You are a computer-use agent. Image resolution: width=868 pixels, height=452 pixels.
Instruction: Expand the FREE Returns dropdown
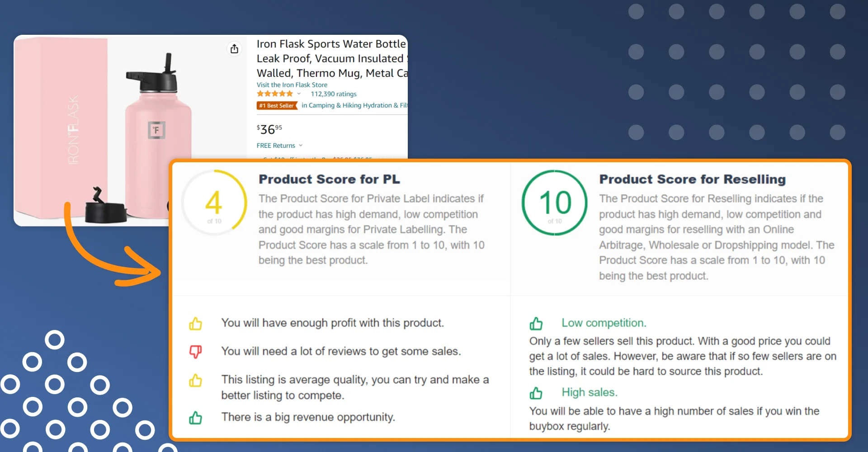pos(301,146)
